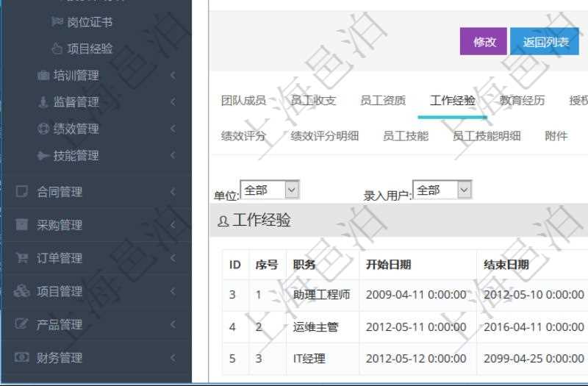Expand the 财务管理 menu chevron
The width and height of the screenshot is (588, 386).
click(173, 357)
